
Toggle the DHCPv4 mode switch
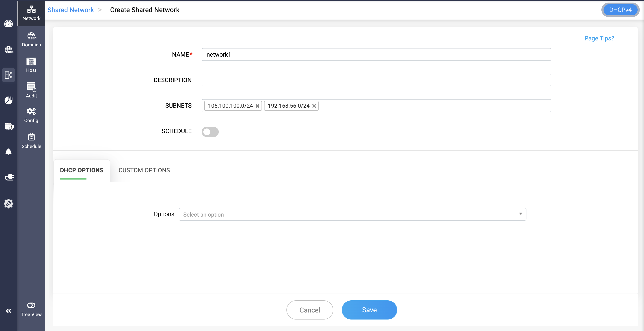tap(620, 10)
